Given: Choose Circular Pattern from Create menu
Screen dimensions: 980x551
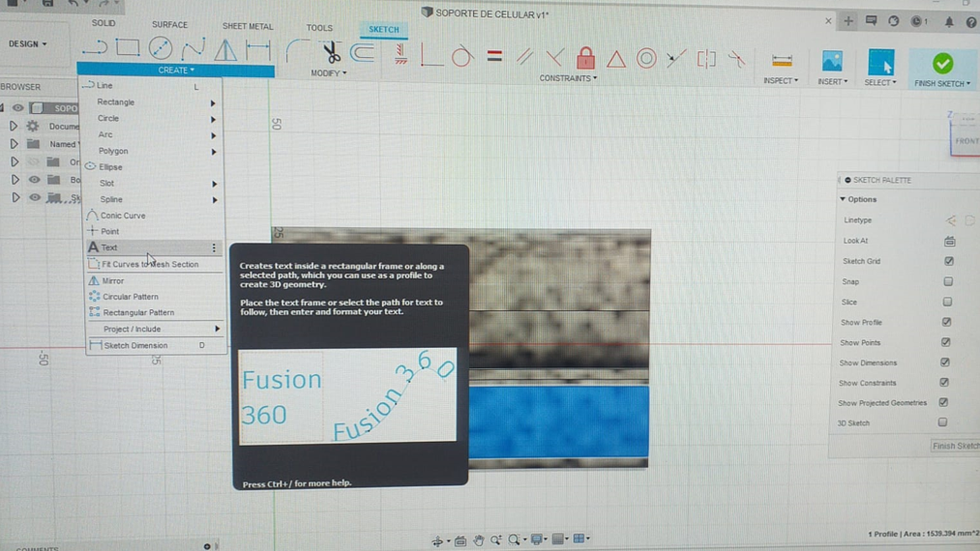Looking at the screenshot, I should pyautogui.click(x=157, y=297).
